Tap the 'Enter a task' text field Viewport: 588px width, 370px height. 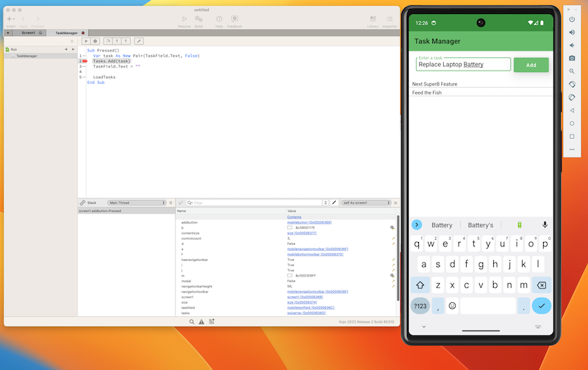pyautogui.click(x=463, y=64)
